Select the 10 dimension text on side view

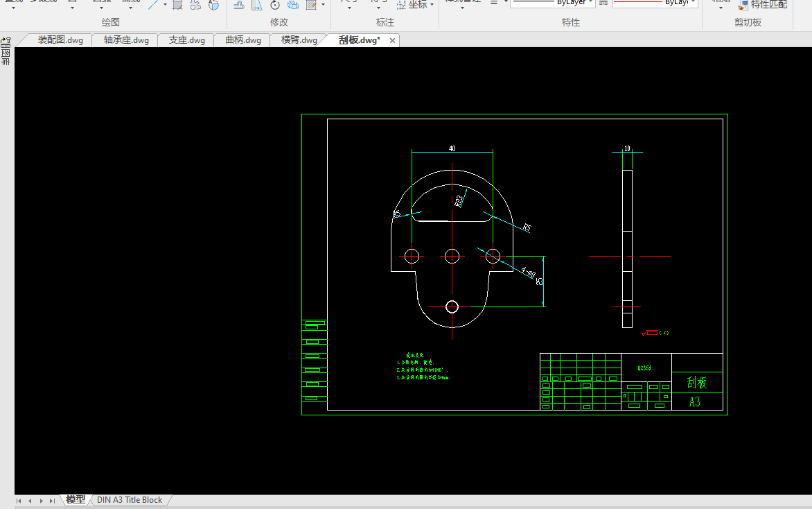[x=627, y=148]
